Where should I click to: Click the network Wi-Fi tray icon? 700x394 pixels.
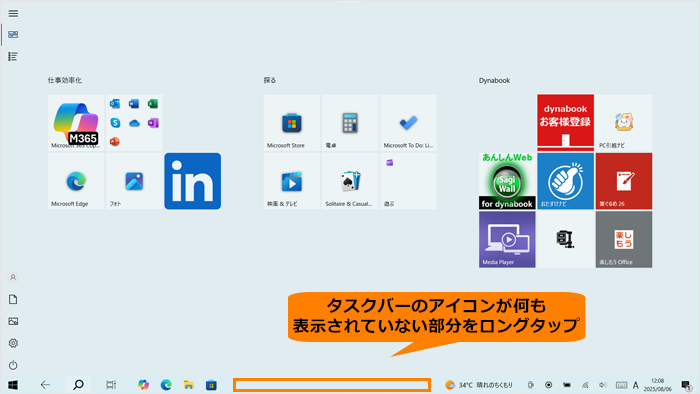[585, 385]
